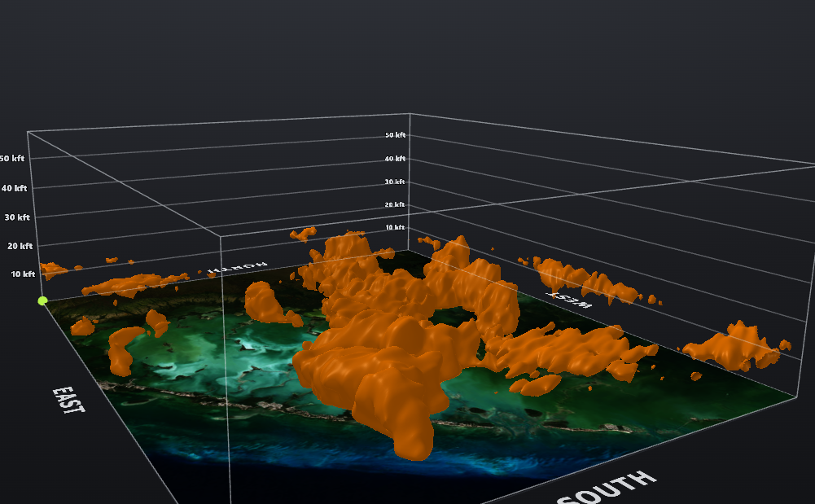The image size is (815, 504).
Task: Click the 20 kft label on the left edge axis
Action: (x=20, y=246)
